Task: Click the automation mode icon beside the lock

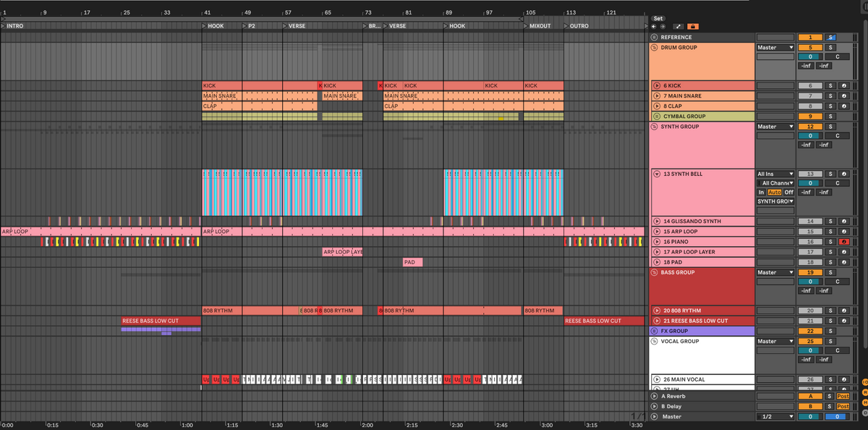Action: 678,27
